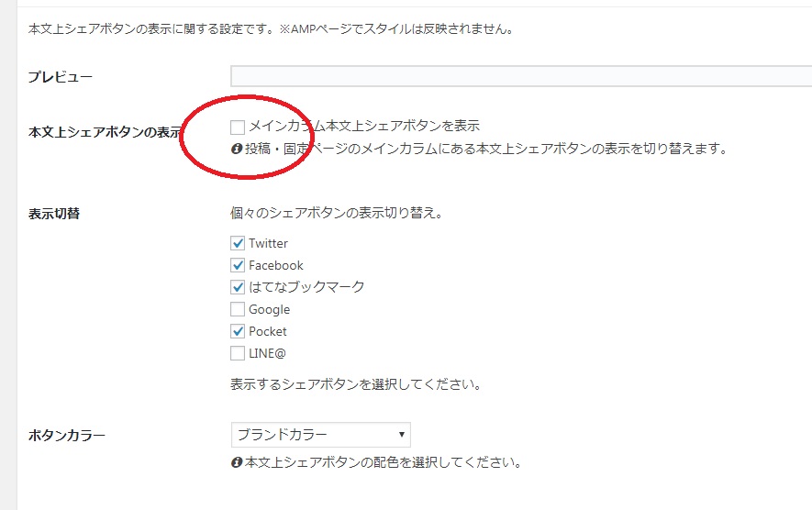Screen dimensions: 812x510
Task: Click the 表示切替 section label
Action: point(53,215)
